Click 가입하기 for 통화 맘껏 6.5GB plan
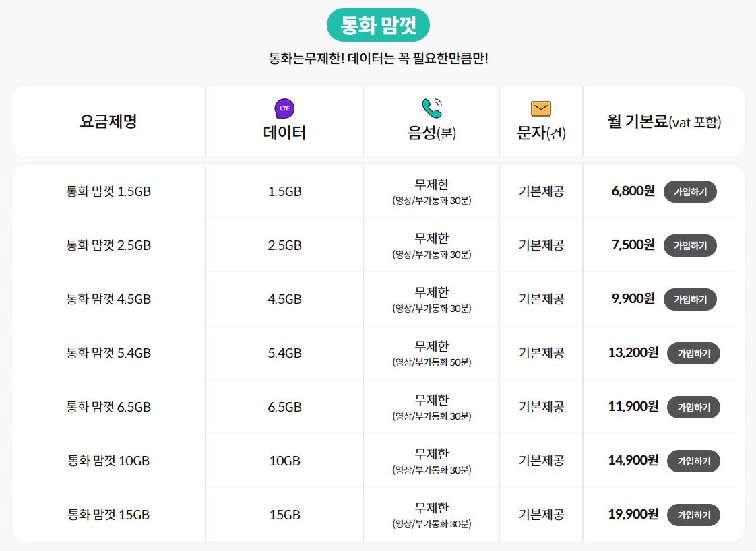756x551 pixels. 694,407
